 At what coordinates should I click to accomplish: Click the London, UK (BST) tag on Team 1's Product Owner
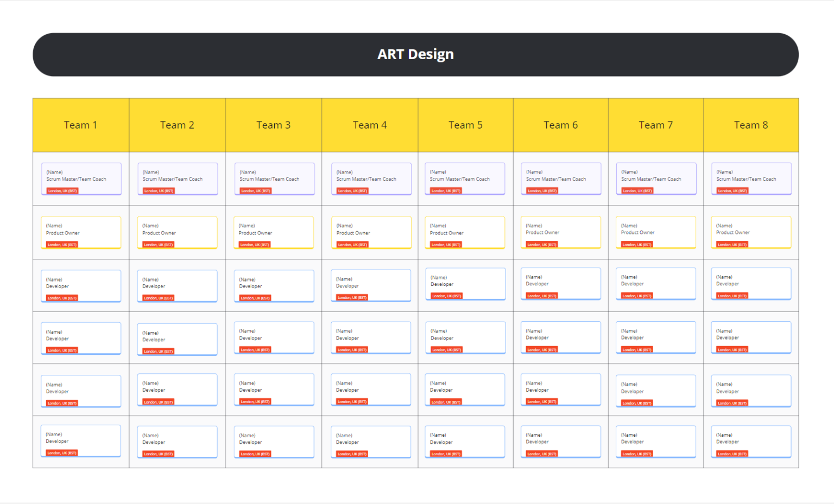click(61, 244)
